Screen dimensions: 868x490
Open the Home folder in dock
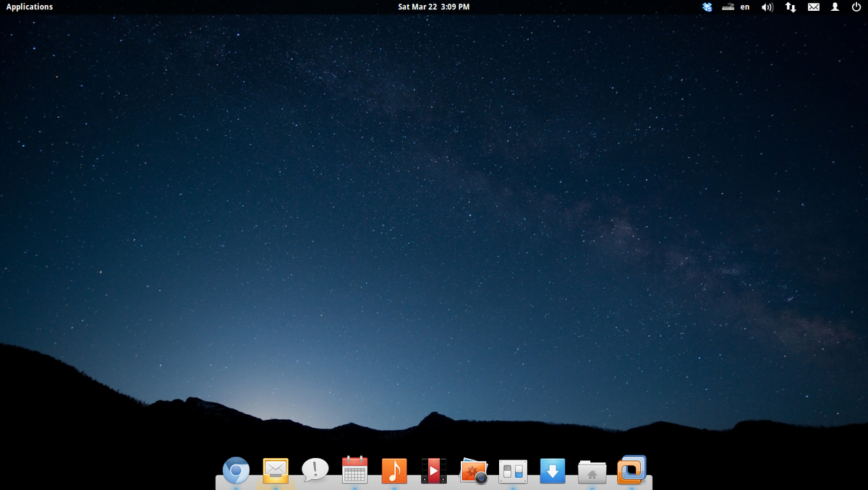point(592,471)
